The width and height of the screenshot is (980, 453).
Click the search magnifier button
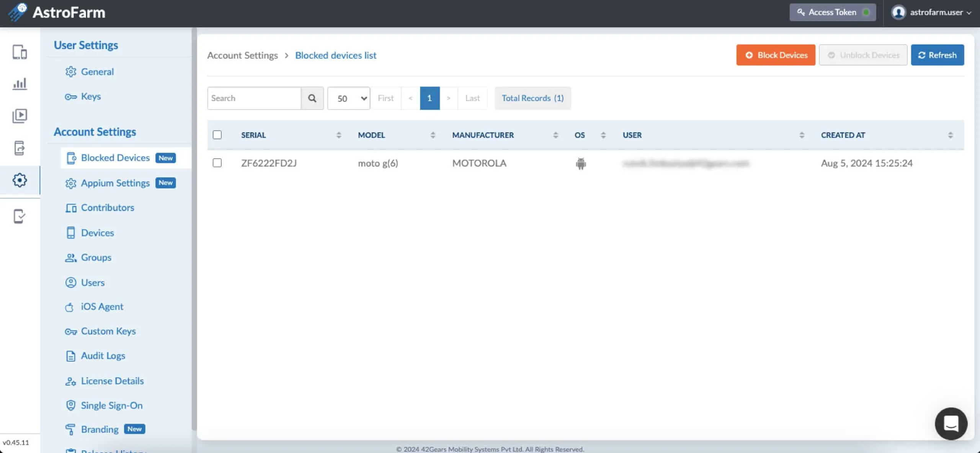tap(312, 98)
